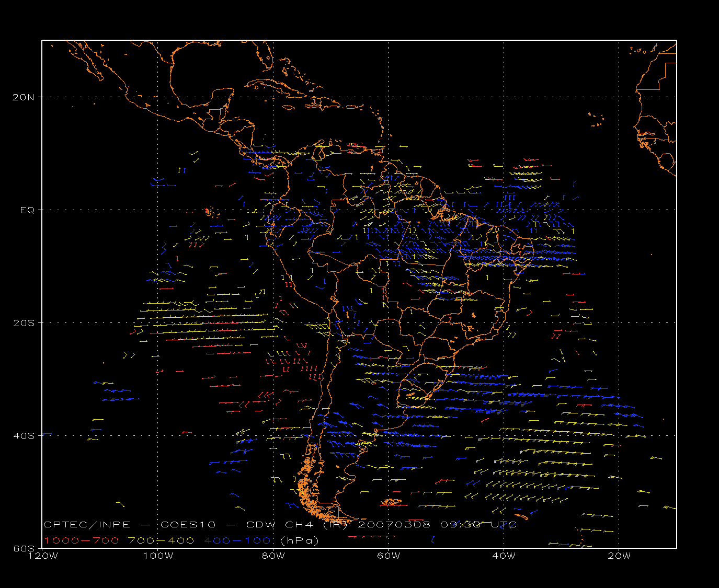Click the blue 400-100 legend entry
Screen dimensions: 719x588
(237, 540)
